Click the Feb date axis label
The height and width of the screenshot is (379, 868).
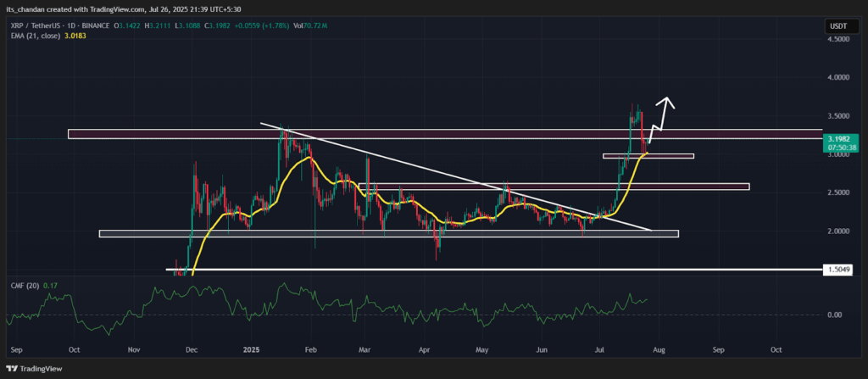point(310,350)
